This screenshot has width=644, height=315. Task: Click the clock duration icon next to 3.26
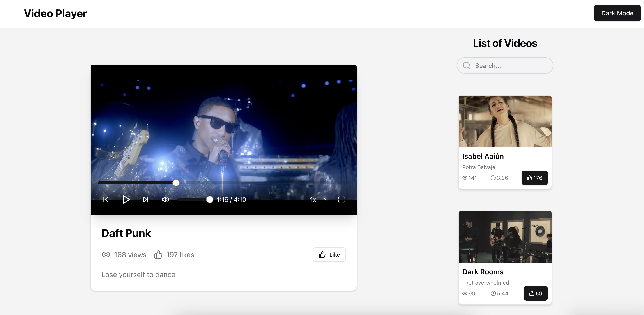coord(493,178)
